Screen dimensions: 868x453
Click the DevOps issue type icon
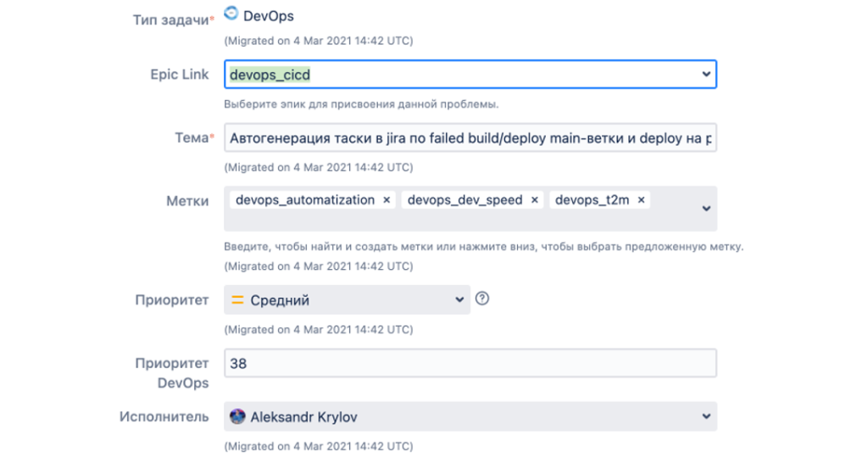231,14
